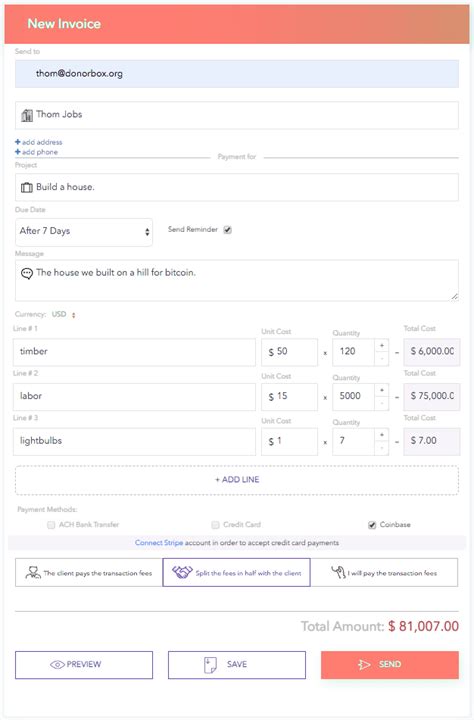
Task: Increase quantity for timber line
Action: pos(382,345)
